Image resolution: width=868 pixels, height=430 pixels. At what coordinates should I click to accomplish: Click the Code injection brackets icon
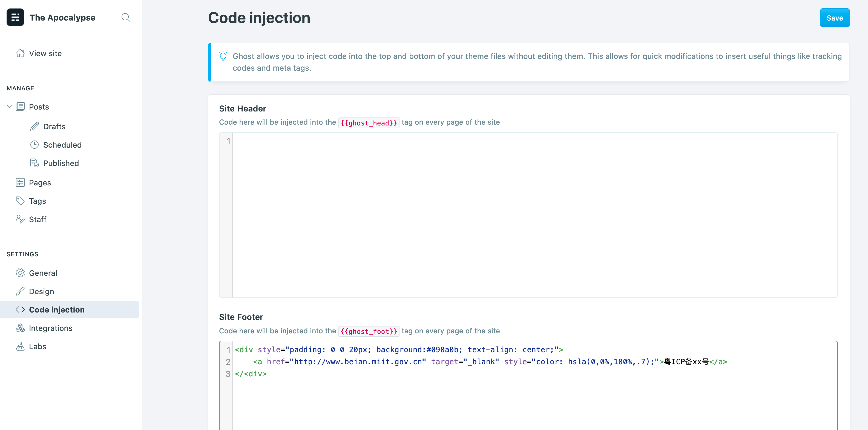pyautogui.click(x=20, y=309)
